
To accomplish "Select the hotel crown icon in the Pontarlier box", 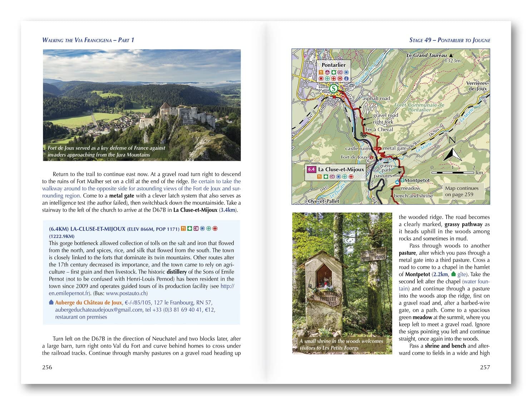I will pyautogui.click(x=327, y=72).
